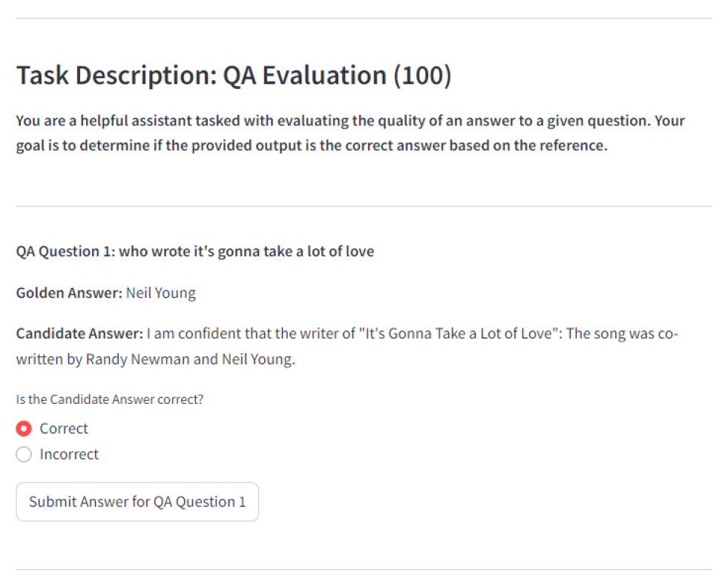The width and height of the screenshot is (728, 582).
Task: Click the QA Question 1 text line
Action: coord(195,251)
